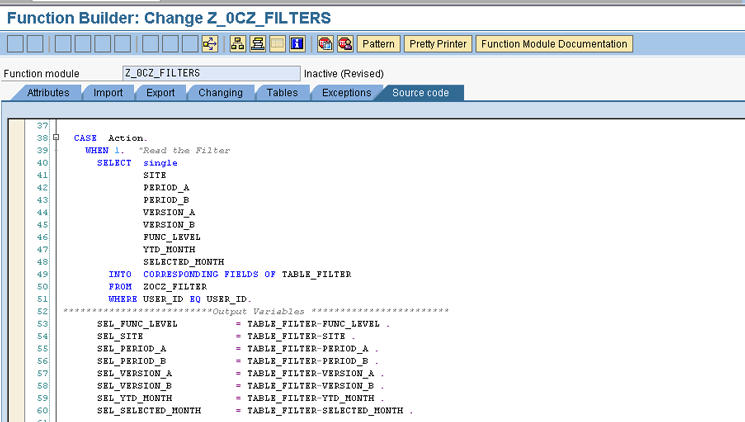
Task: Open the Import tab
Action: click(108, 93)
